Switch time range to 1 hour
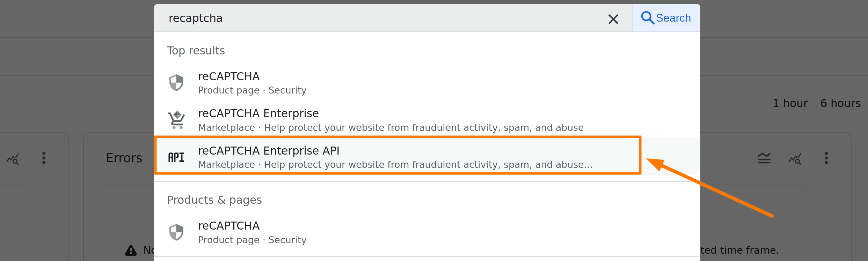Viewport: 868px width, 261px height. pyautogui.click(x=790, y=103)
